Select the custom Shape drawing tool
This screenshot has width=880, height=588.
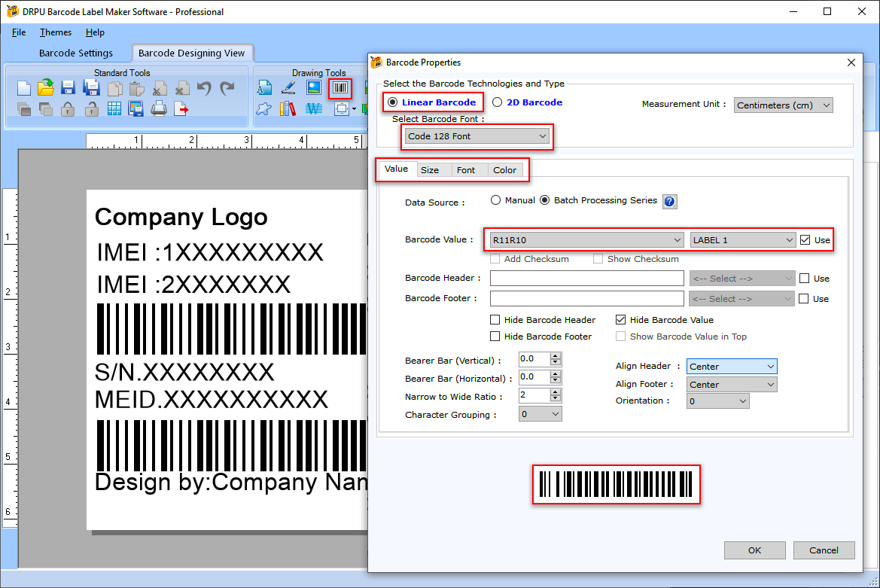click(263, 109)
